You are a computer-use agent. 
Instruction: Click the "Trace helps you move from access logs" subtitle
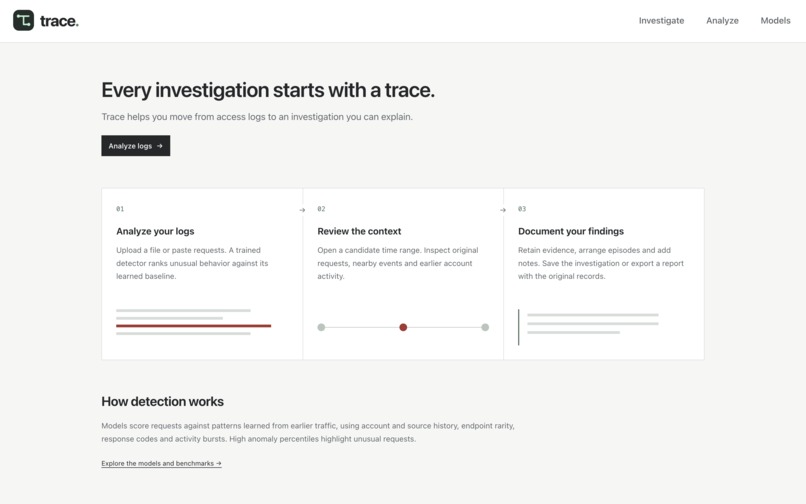pyautogui.click(x=257, y=117)
